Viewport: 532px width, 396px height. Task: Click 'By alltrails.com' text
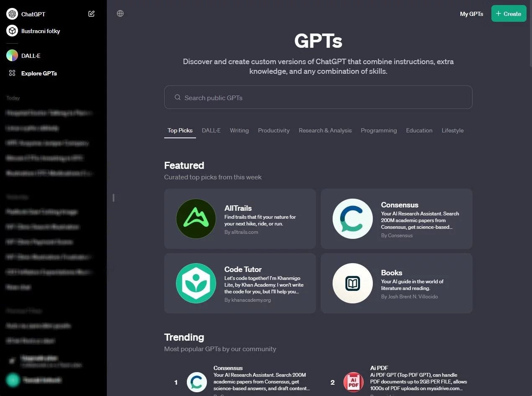[241, 232]
